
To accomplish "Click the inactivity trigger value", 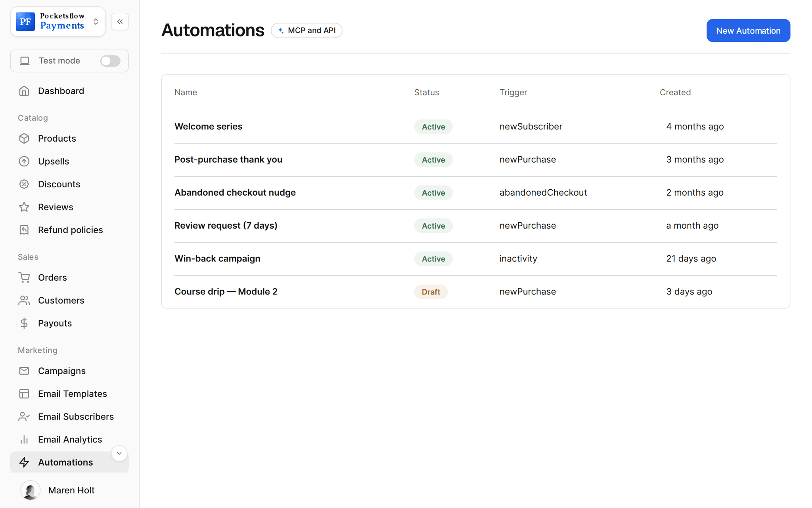I will pos(518,258).
